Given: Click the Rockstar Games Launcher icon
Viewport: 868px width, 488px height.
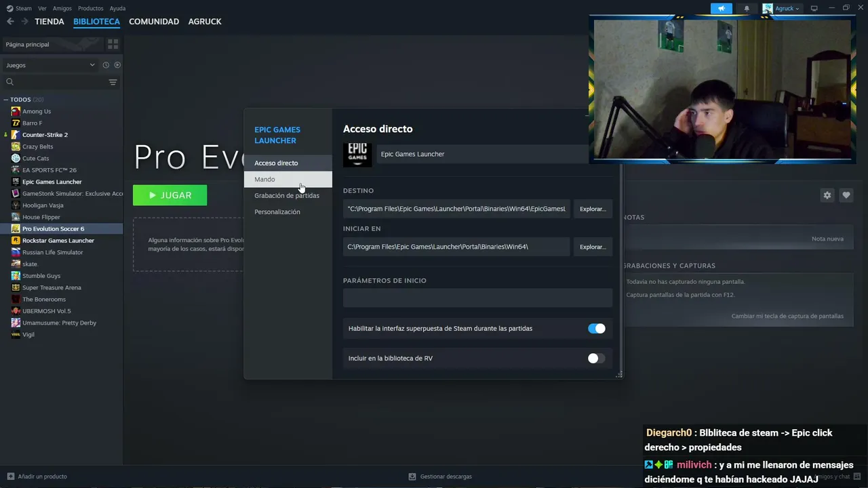Looking at the screenshot, I should pyautogui.click(x=16, y=241).
